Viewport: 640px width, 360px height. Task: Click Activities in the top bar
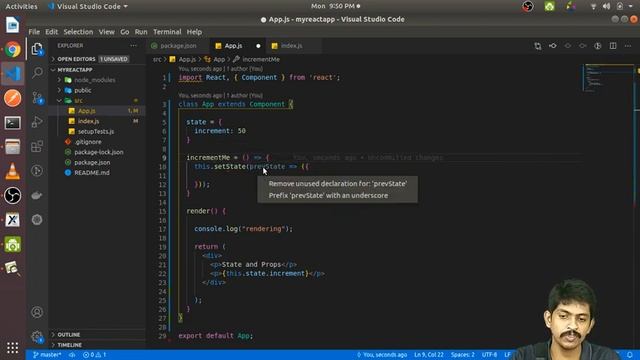click(x=21, y=7)
